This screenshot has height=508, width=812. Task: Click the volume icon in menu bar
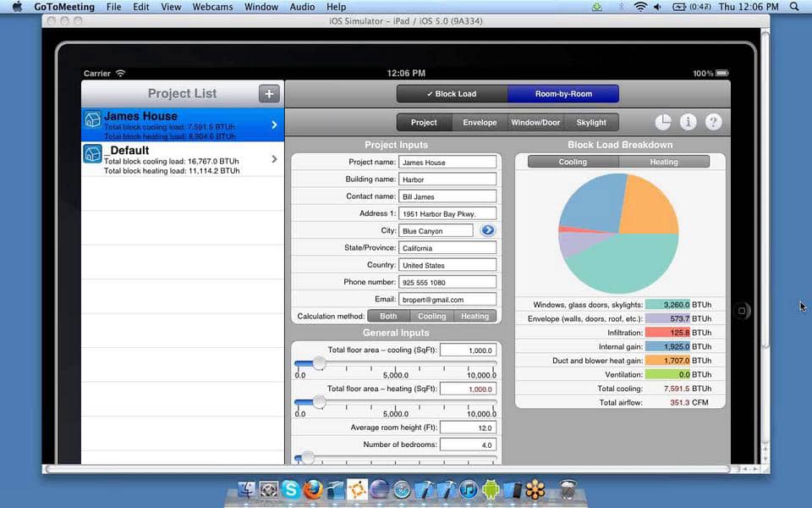point(658,7)
